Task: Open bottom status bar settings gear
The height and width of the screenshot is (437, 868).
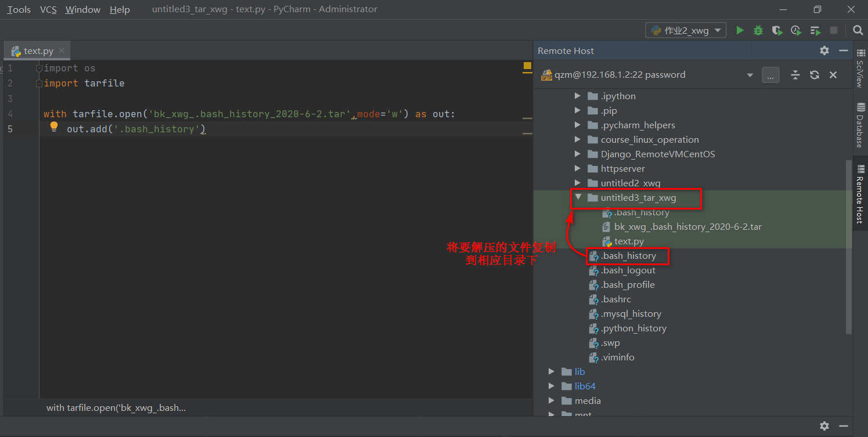Action: 824,426
